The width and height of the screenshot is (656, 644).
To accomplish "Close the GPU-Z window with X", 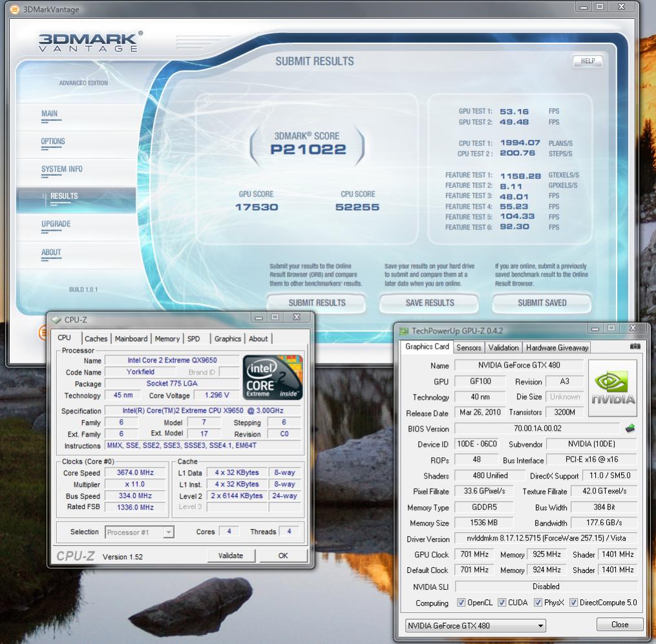I will pos(633,328).
